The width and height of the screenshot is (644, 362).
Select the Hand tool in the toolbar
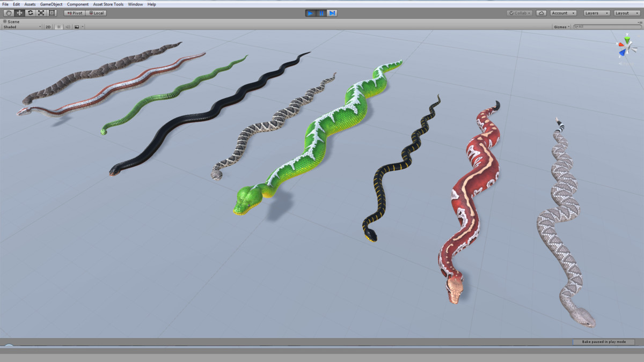(9, 13)
